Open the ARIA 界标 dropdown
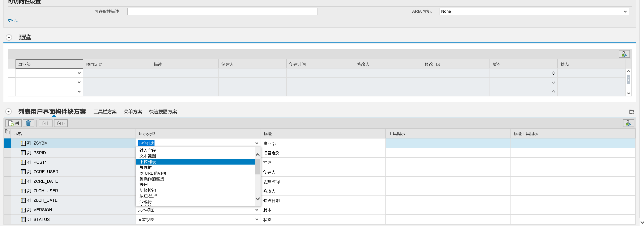Image resolution: width=644 pixels, height=226 pixels. tap(625, 12)
